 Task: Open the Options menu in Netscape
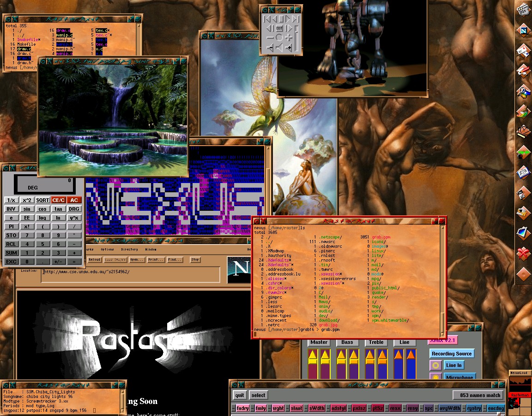pyautogui.click(x=107, y=249)
